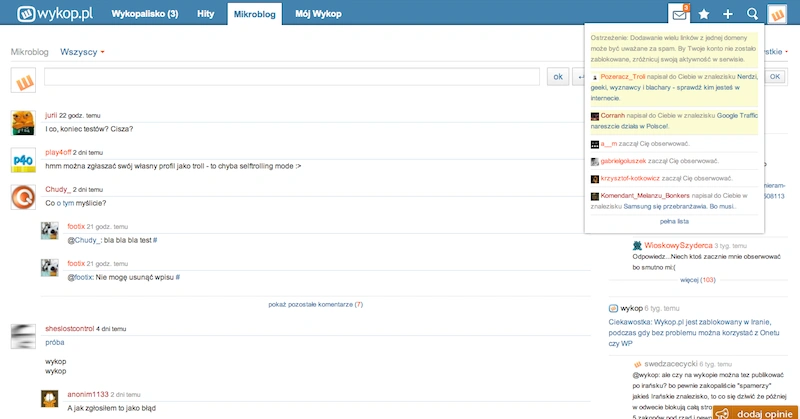Screen dimensions: 800x419
Task: Click Chudy_'s orange avatar
Action: (23, 197)
